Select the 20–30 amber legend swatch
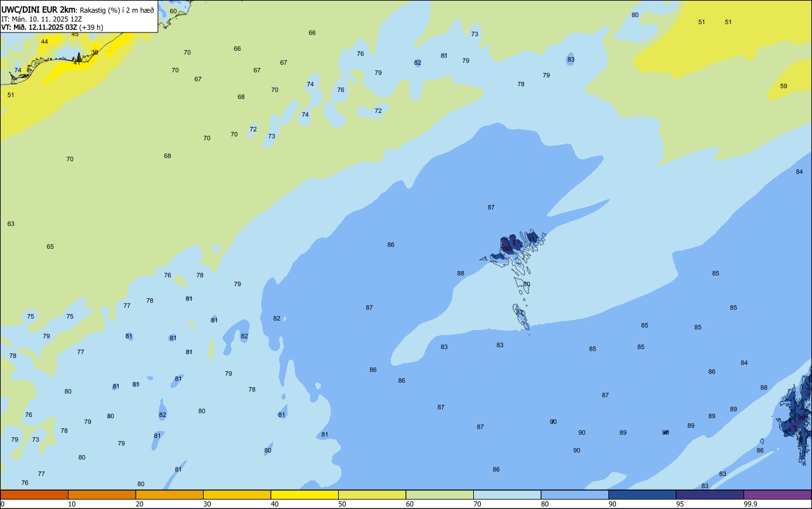812x509 pixels. tap(169, 494)
